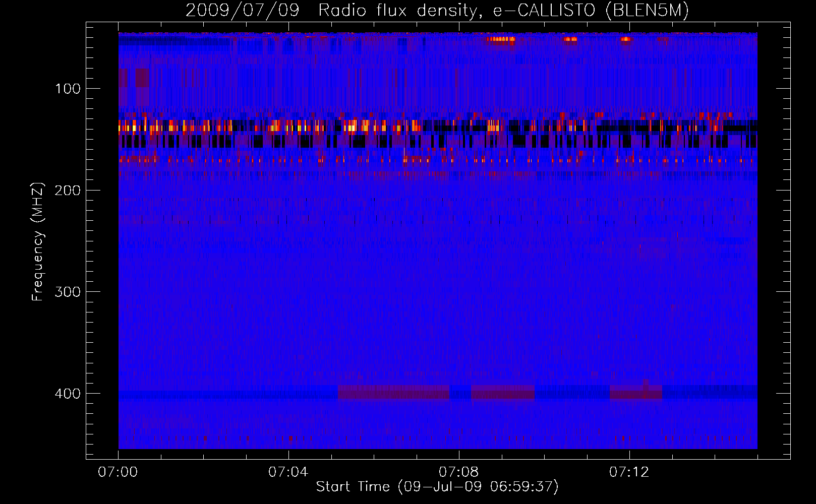The width and height of the screenshot is (816, 504).
Task: Click the 'Frequency (MHZ)' axis label
Action: [38, 241]
